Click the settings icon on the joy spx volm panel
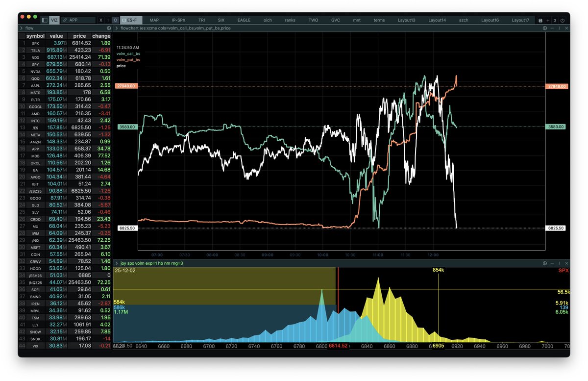The height and width of the screenshot is (381, 588). click(x=544, y=263)
